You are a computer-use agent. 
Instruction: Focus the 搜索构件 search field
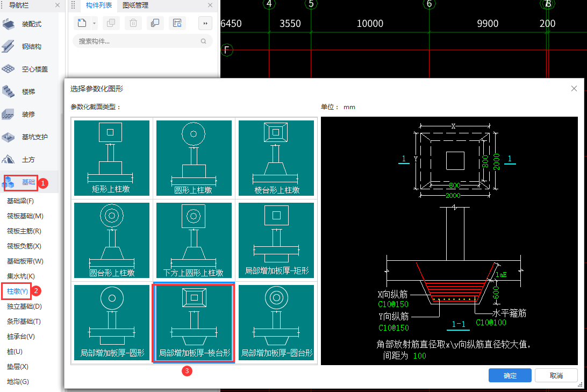pyautogui.click(x=142, y=41)
